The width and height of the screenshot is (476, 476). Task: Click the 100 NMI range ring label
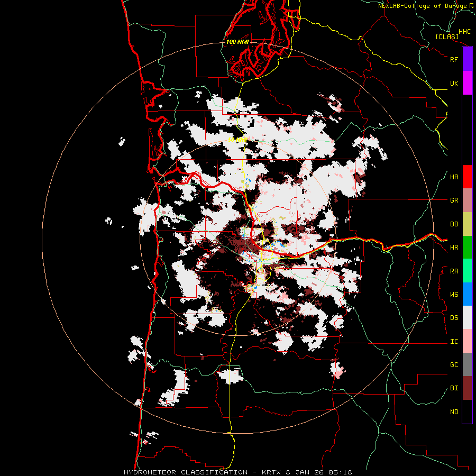coord(237,42)
